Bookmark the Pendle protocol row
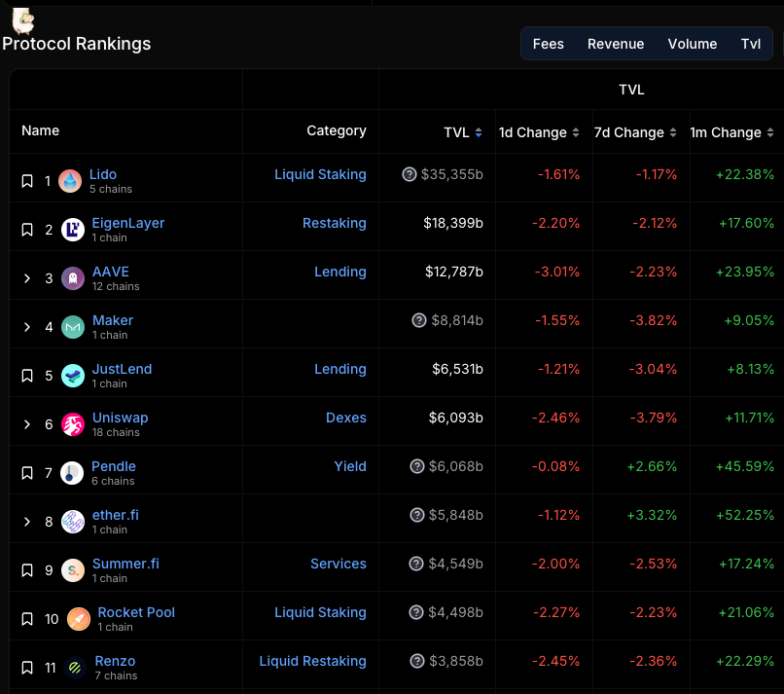The image size is (784, 694). [27, 473]
